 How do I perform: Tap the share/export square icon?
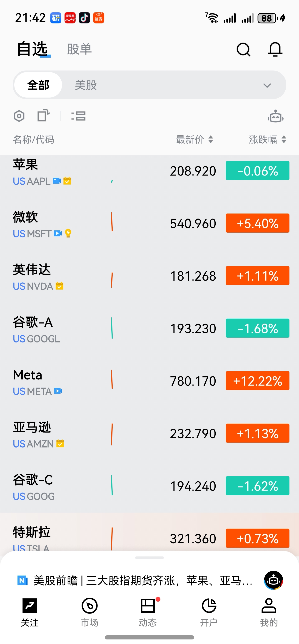pyautogui.click(x=43, y=116)
